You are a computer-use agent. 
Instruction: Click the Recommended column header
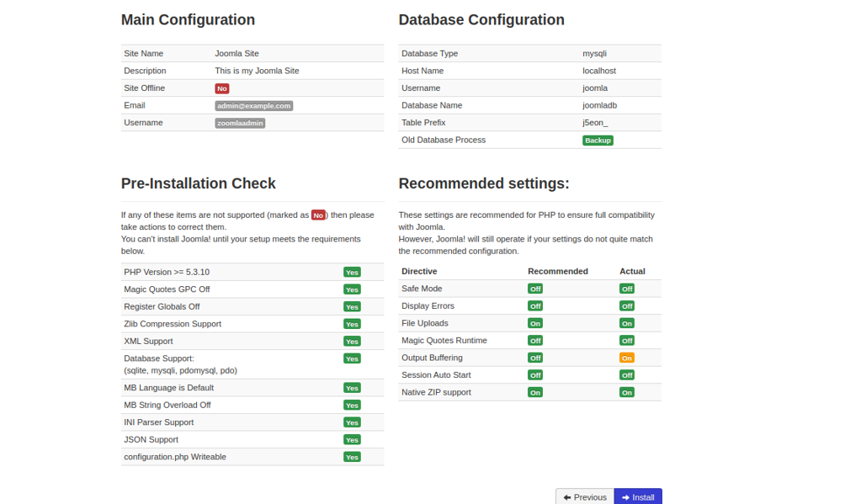point(558,271)
